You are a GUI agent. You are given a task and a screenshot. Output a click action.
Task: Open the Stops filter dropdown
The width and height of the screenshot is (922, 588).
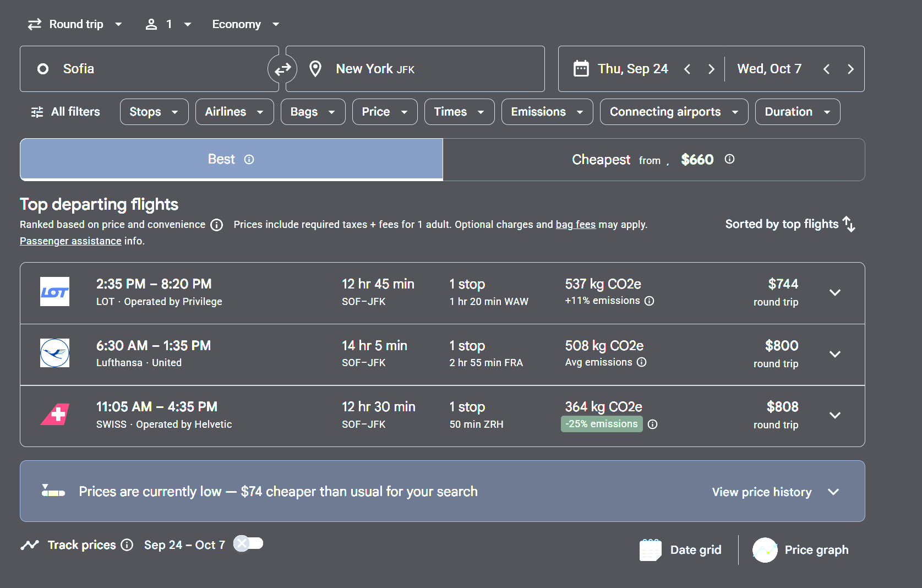pos(154,112)
